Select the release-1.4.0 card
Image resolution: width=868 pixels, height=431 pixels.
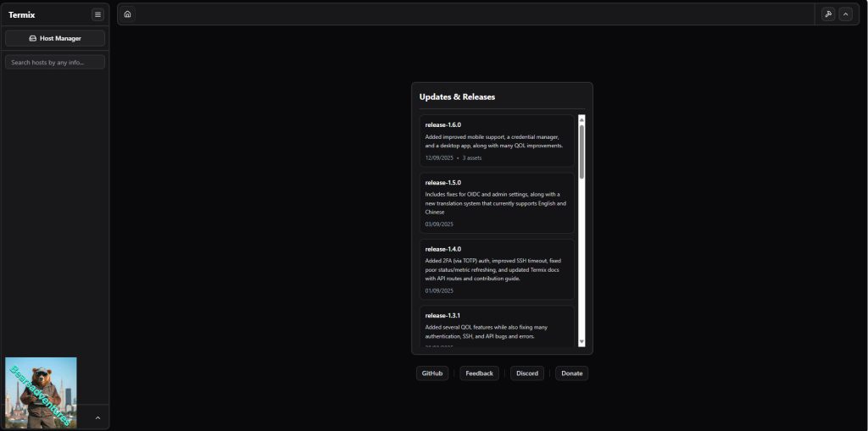tap(498, 269)
